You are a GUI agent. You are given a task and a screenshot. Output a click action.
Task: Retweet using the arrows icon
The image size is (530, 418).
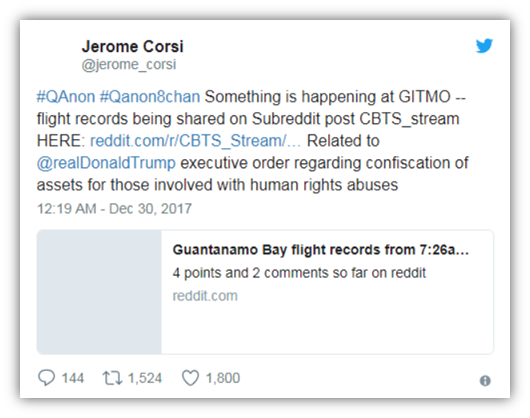[112, 378]
